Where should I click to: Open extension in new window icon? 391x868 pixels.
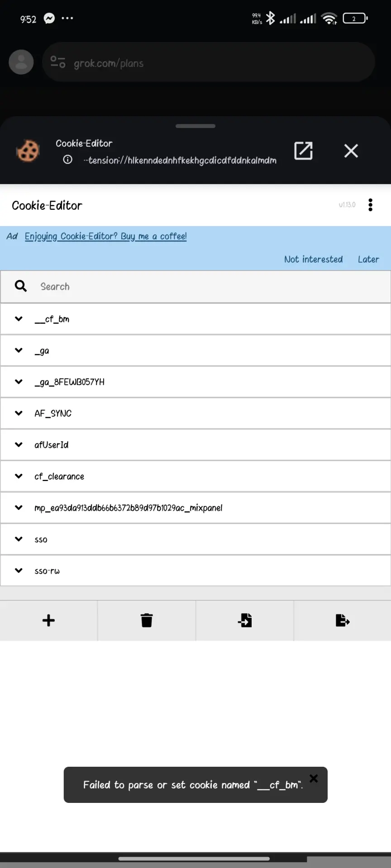click(x=303, y=151)
